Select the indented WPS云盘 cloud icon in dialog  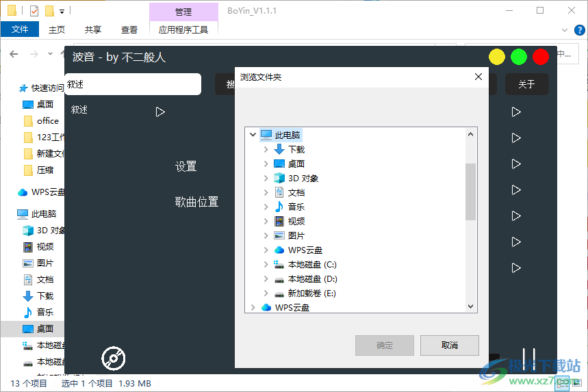(x=279, y=250)
